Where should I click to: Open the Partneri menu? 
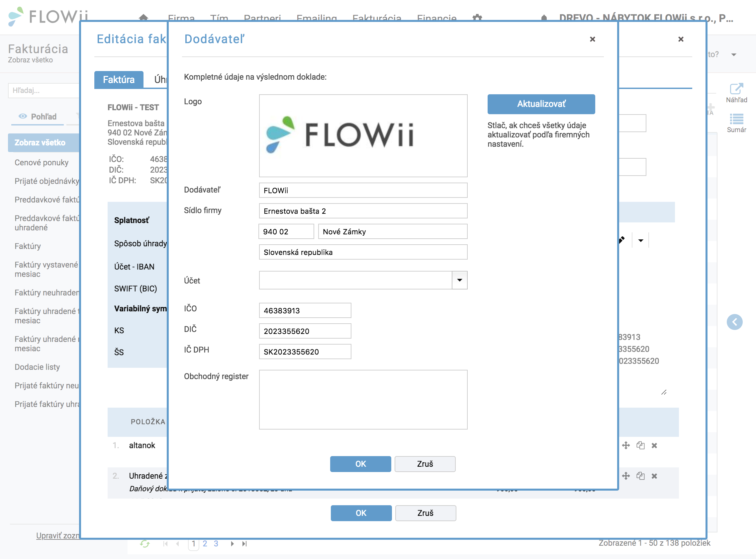point(262,18)
